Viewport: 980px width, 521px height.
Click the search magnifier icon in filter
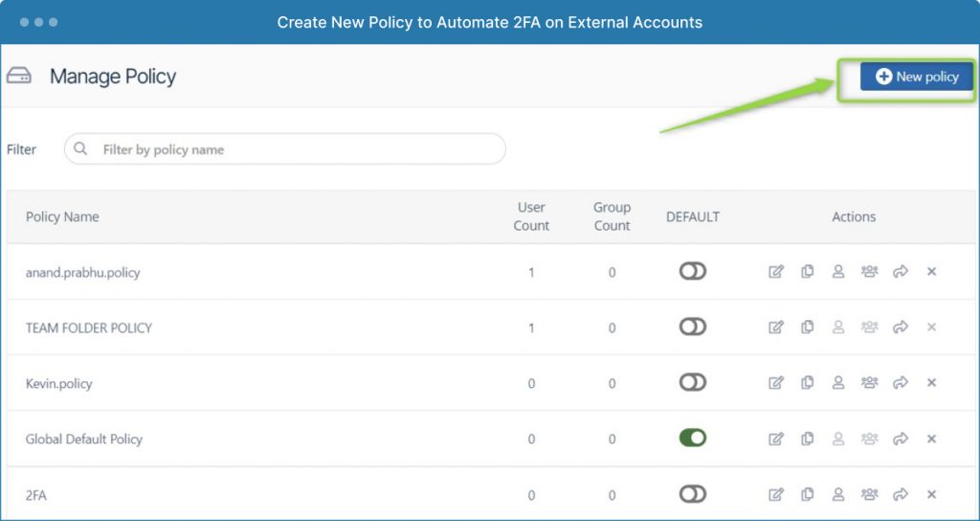80,148
